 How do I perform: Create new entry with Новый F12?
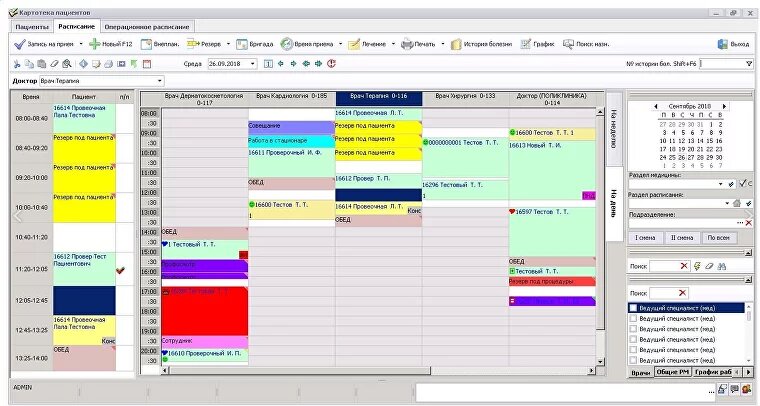point(111,44)
